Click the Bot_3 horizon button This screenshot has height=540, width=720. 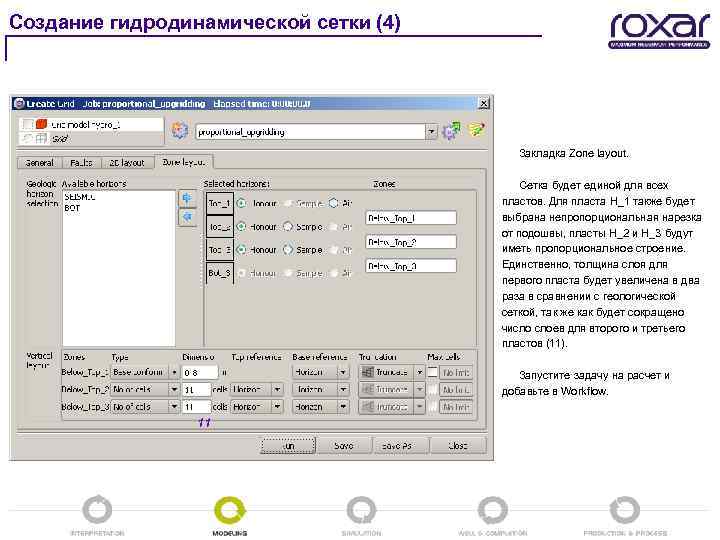[219, 273]
